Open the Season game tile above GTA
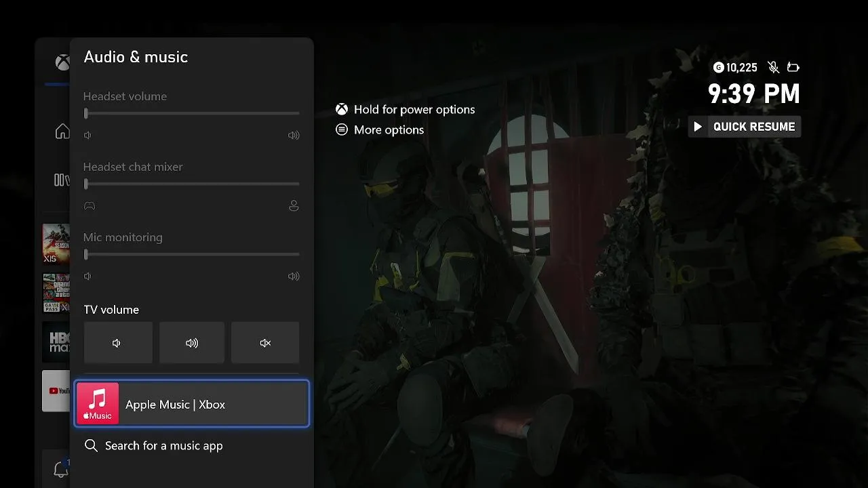The height and width of the screenshot is (488, 868). [x=56, y=244]
